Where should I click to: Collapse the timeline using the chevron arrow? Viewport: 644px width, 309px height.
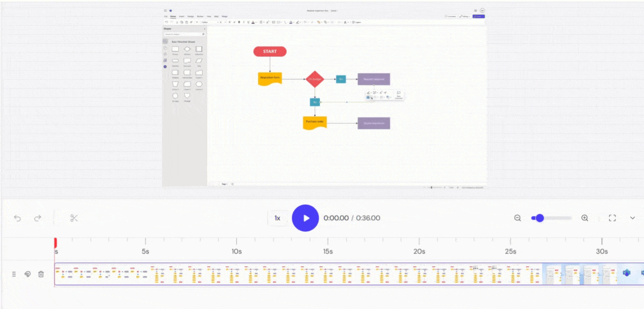(x=632, y=218)
